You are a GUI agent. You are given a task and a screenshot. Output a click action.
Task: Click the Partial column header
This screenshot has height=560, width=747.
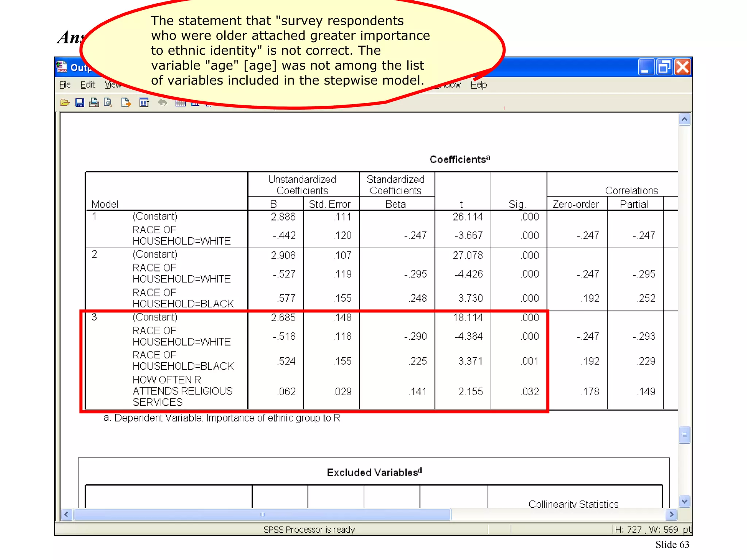(634, 204)
